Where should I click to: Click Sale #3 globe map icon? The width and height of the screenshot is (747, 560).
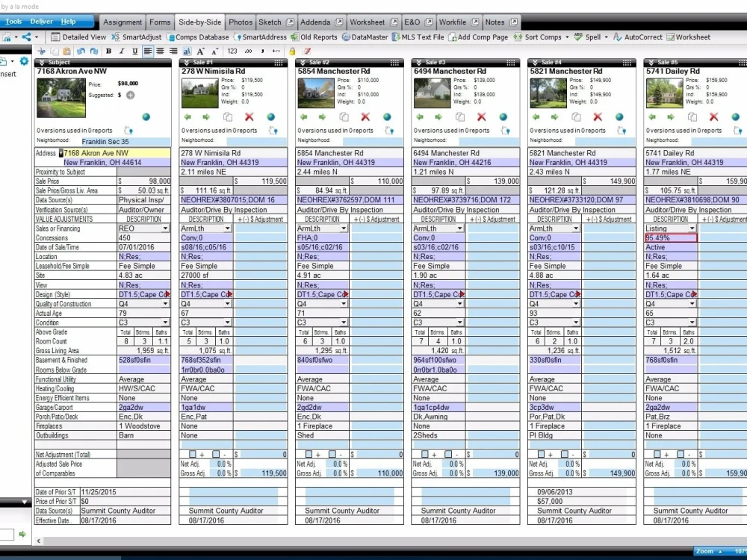point(503,116)
